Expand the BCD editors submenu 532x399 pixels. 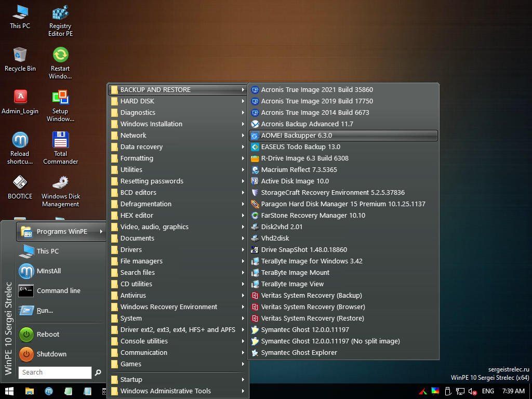pos(178,192)
